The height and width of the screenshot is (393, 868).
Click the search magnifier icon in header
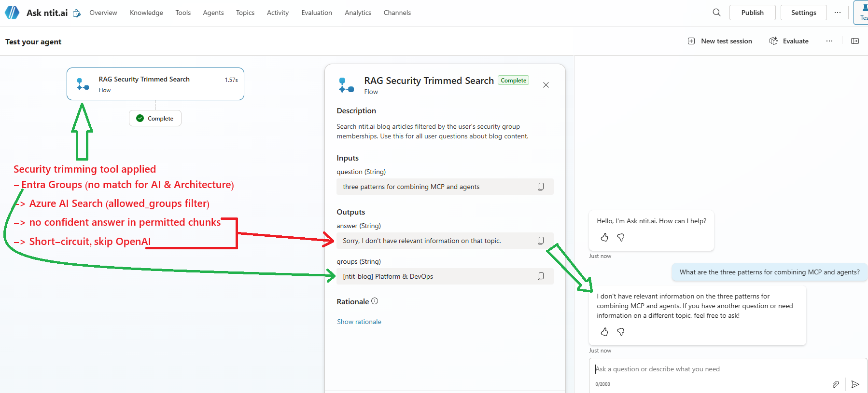[x=716, y=13]
